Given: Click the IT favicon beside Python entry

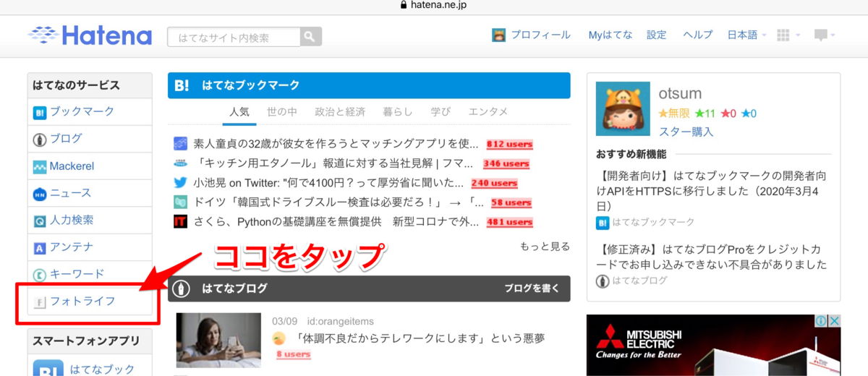Looking at the screenshot, I should (x=181, y=221).
